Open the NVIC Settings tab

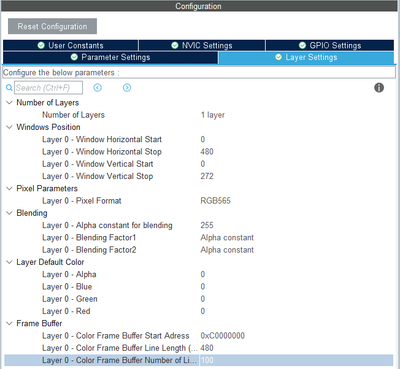pyautogui.click(x=202, y=45)
